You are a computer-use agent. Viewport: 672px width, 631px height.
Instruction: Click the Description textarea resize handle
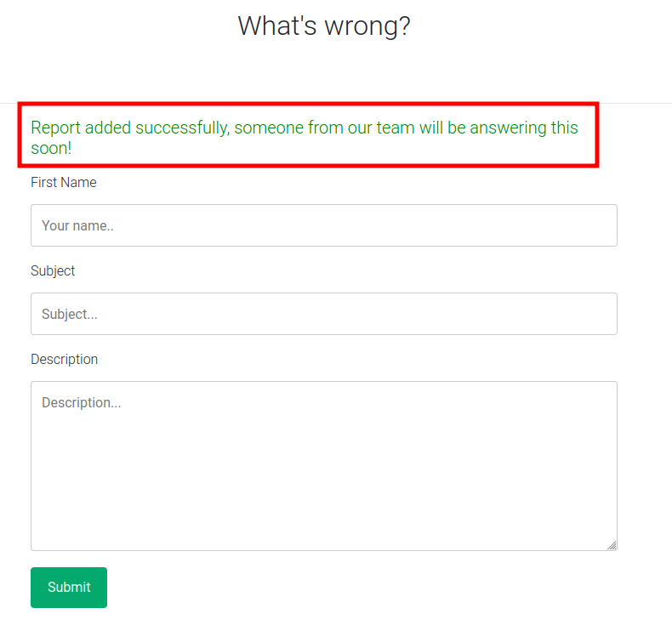pyautogui.click(x=612, y=545)
